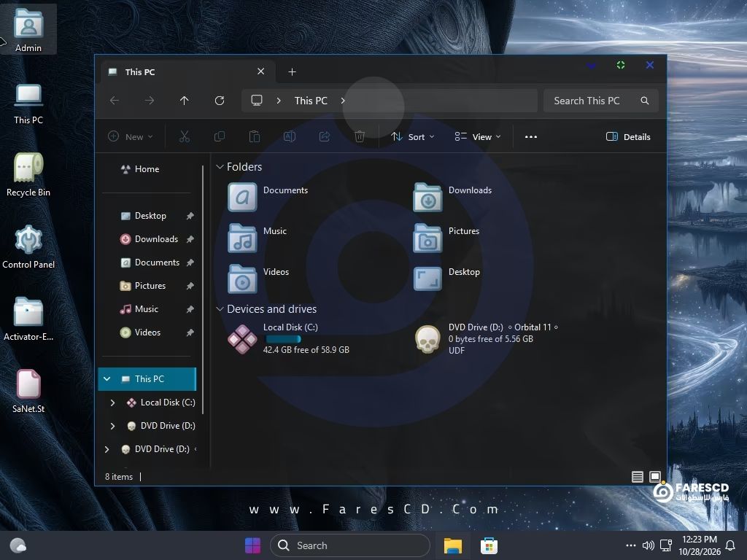
Task: Click Local Disk (C:) usage bar
Action: point(283,339)
